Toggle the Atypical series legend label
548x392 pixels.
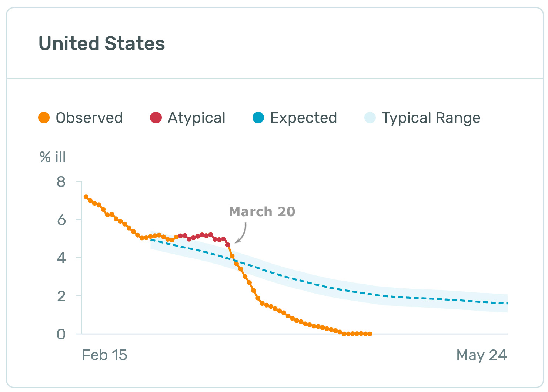pyautogui.click(x=196, y=118)
